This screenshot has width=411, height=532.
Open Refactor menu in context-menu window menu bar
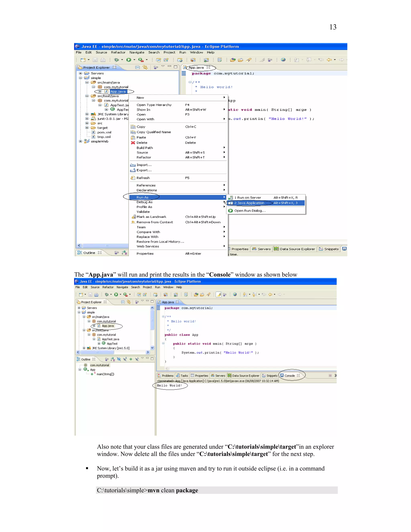pyautogui.click(x=118, y=52)
